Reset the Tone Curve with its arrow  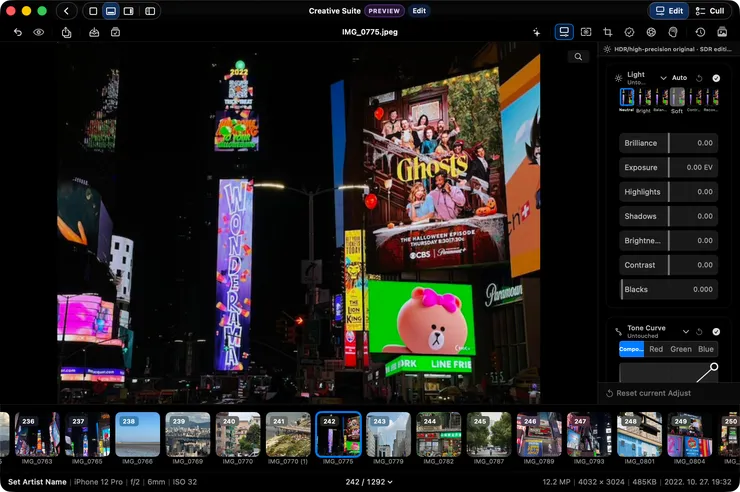pos(699,332)
